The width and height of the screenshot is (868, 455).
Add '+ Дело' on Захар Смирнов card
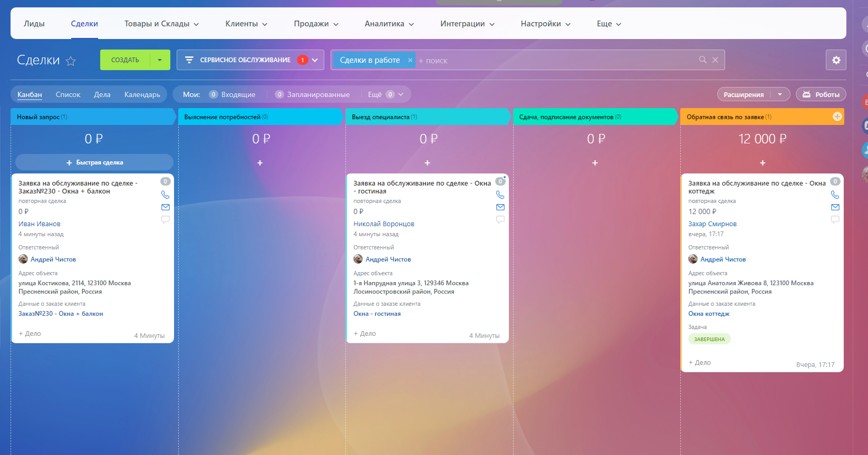[x=700, y=363]
